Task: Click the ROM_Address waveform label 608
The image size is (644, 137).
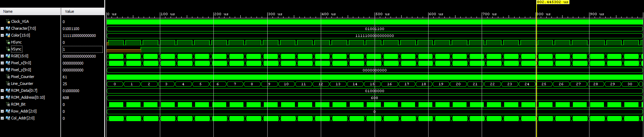Action: pyautogui.click(x=375, y=98)
